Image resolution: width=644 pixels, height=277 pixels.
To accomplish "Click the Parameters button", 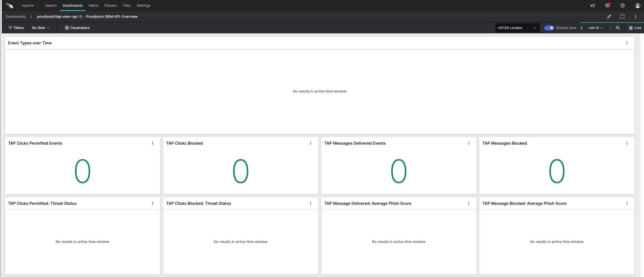I will [x=77, y=28].
